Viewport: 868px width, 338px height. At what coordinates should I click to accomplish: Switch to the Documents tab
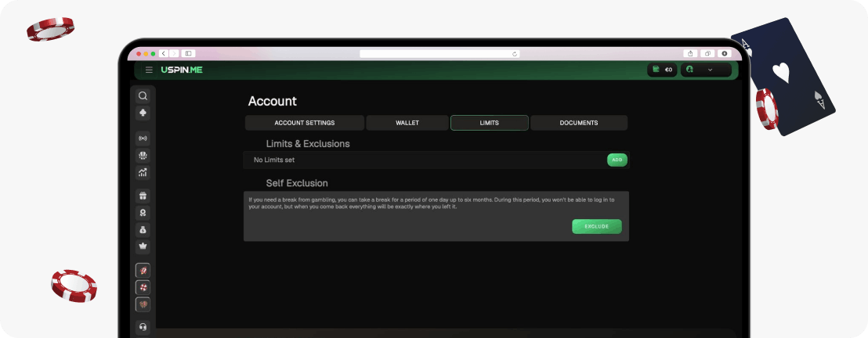click(579, 123)
